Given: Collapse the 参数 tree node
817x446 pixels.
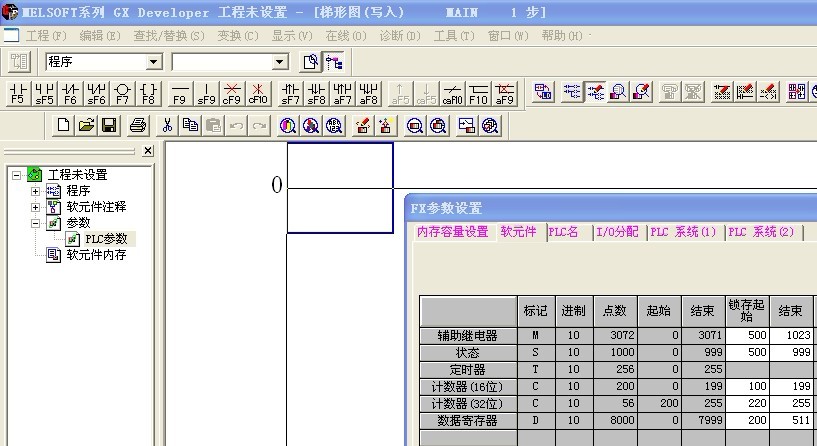Looking at the screenshot, I should 36,223.
